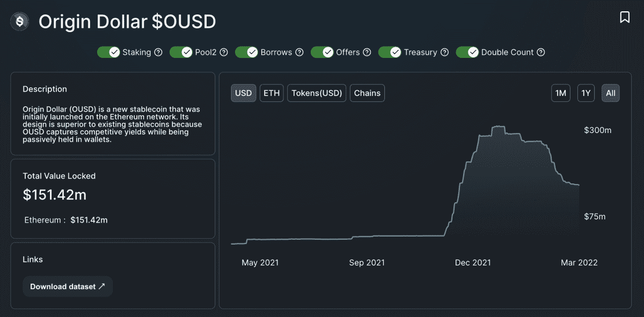Click the Description heading
Image resolution: width=644 pixels, height=317 pixels.
(x=45, y=89)
